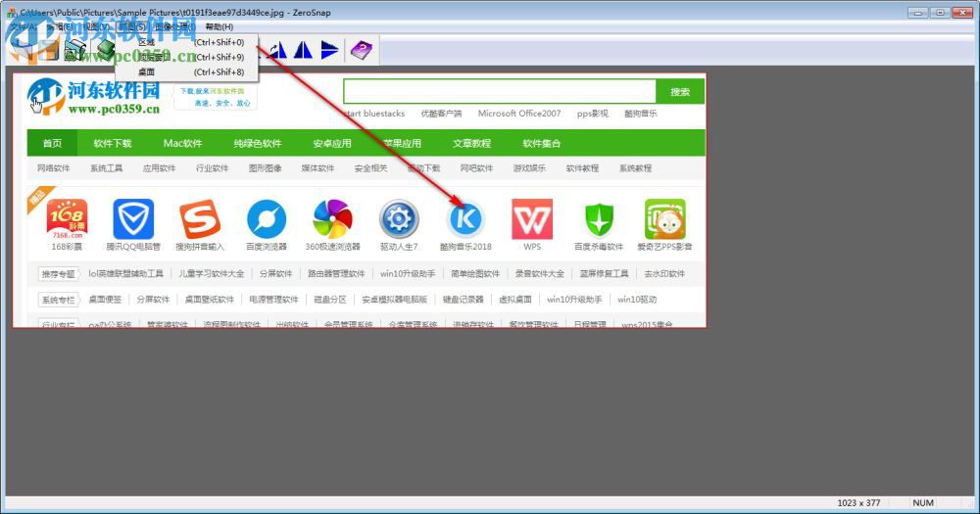Screen dimensions: 980x514
Task: Open the 图像处理 image processing menu
Action: click(x=175, y=26)
